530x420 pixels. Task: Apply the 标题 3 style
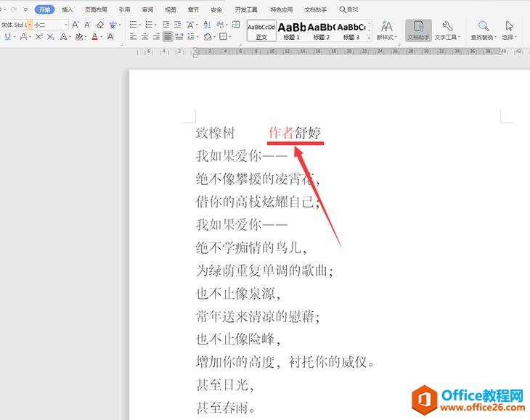351,30
